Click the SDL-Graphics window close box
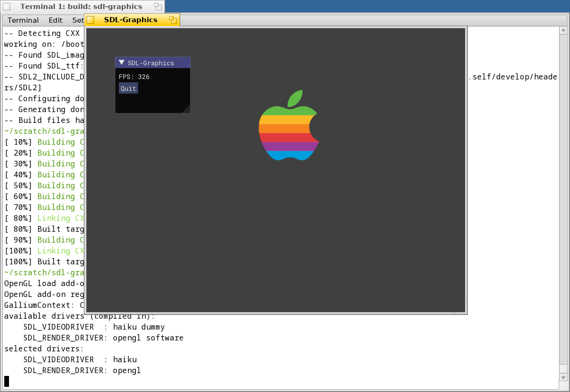Viewport: 570px width, 392px height. pos(90,20)
